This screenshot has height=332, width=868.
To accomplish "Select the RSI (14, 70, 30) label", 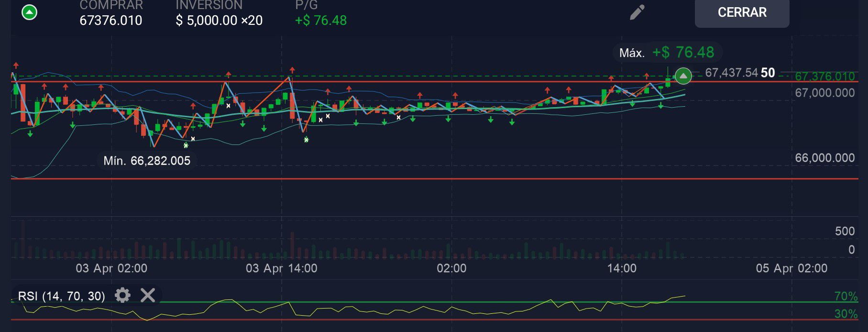I will pyautogui.click(x=62, y=296).
